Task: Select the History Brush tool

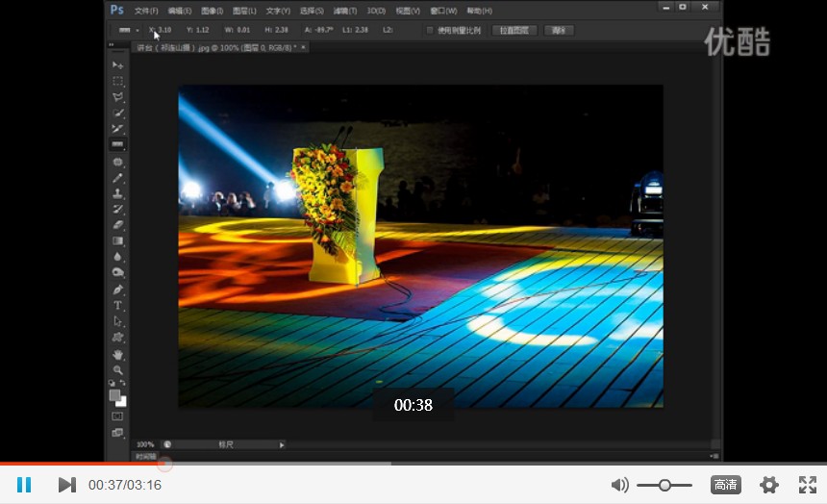Action: click(x=117, y=209)
